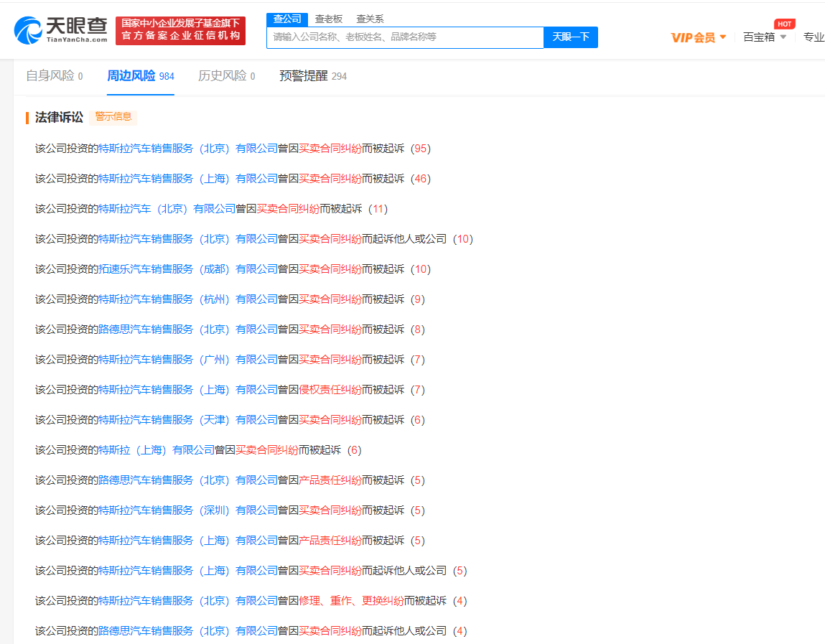
Task: Click the TianYanCha logo
Action: click(x=61, y=30)
